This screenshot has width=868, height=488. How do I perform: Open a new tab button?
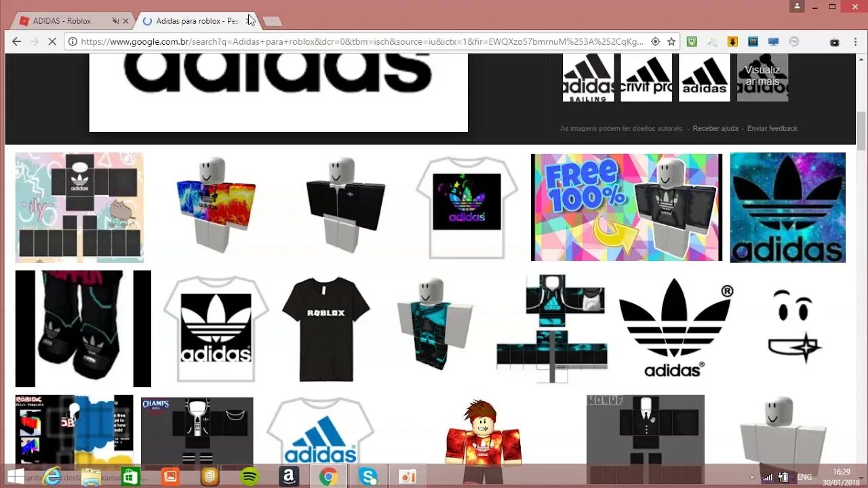[x=272, y=22]
